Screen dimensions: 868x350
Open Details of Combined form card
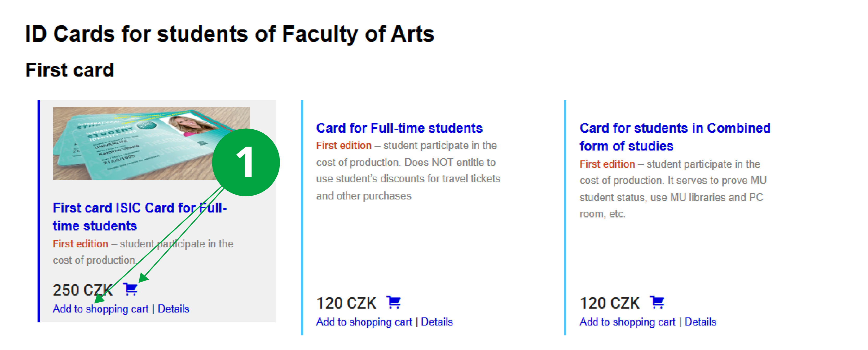[x=700, y=322]
